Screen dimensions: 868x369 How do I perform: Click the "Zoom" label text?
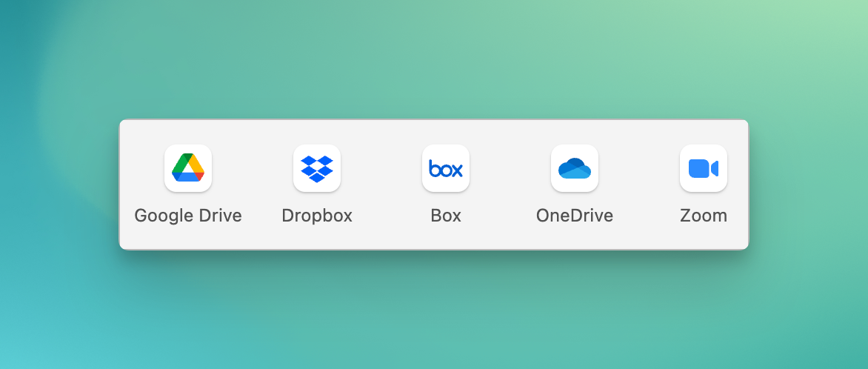(704, 216)
